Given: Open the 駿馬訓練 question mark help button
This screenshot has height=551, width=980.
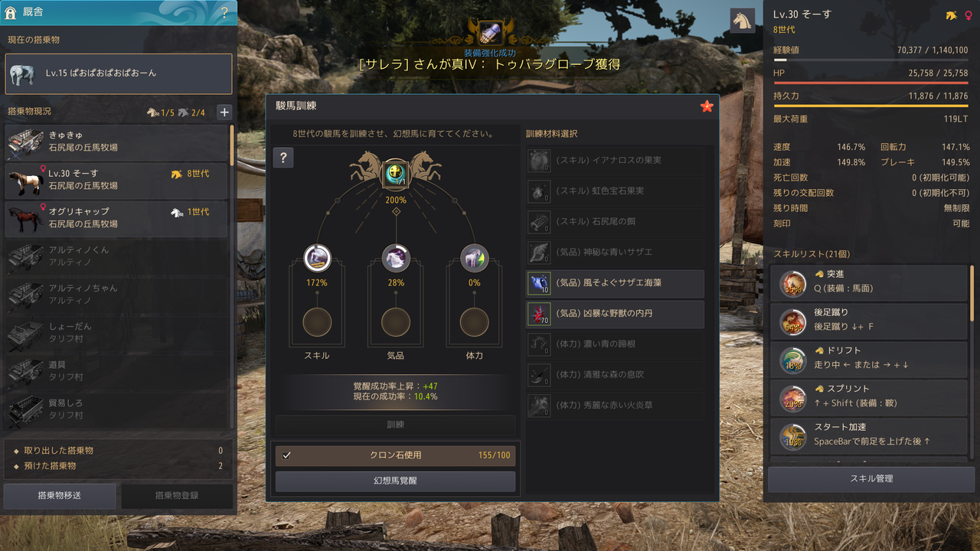Looking at the screenshot, I should [283, 158].
